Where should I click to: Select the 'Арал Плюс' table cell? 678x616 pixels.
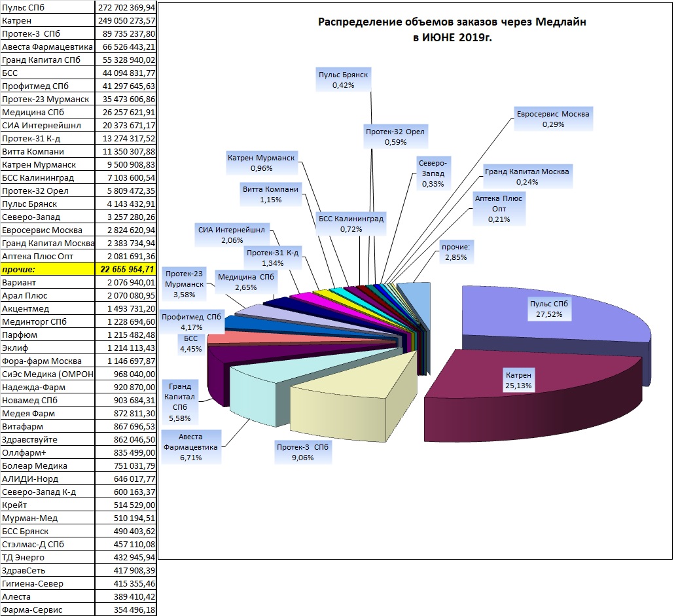tap(48, 295)
